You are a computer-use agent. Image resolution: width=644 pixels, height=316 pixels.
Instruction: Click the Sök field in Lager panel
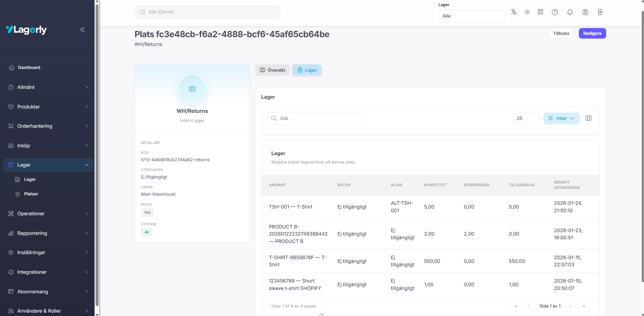click(316, 119)
